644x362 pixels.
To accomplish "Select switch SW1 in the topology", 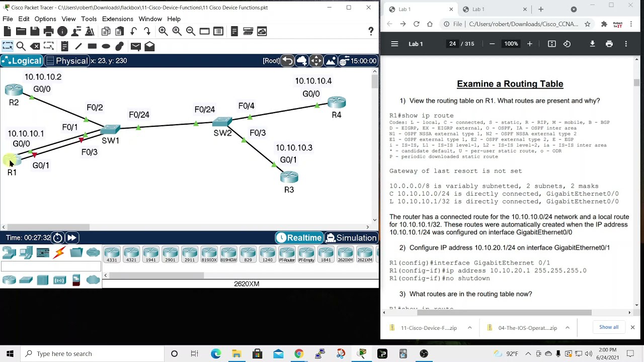I will [x=111, y=129].
